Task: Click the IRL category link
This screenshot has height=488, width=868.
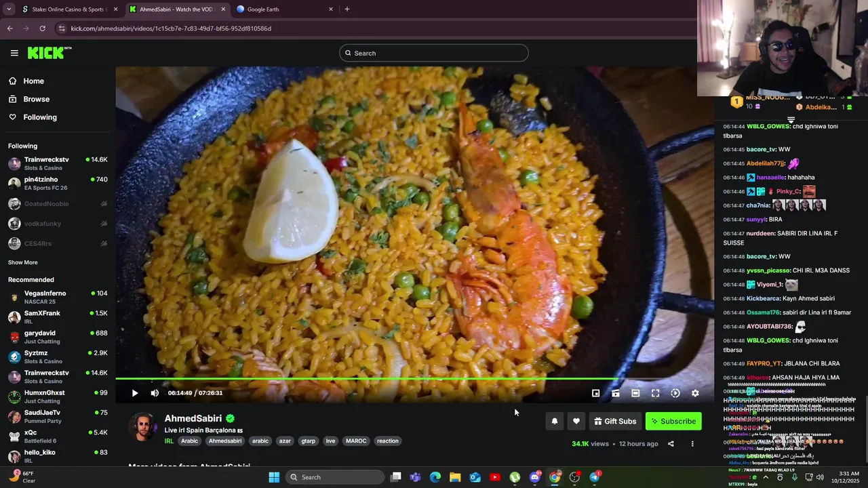Action: pos(169,441)
